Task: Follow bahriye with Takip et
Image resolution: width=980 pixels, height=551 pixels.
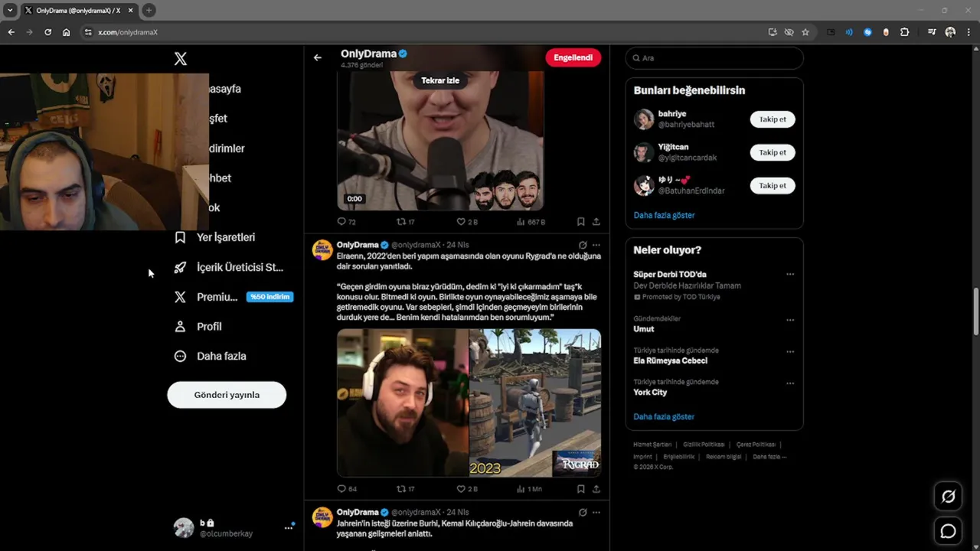Action: pyautogui.click(x=773, y=119)
